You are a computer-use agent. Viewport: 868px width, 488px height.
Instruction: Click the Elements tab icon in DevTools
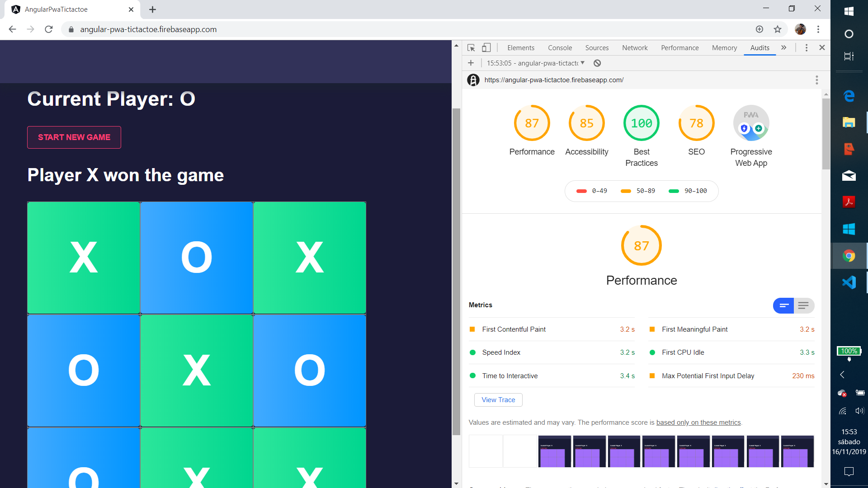click(x=520, y=47)
